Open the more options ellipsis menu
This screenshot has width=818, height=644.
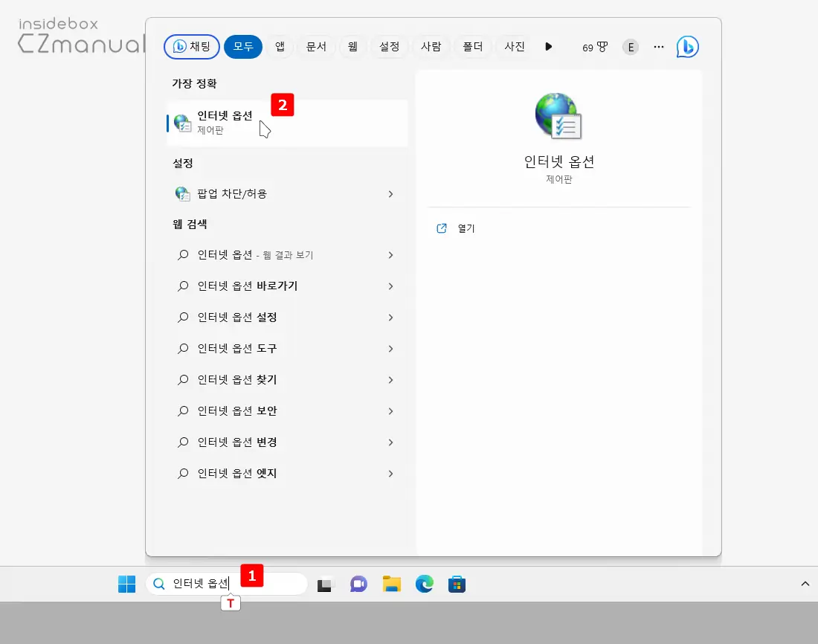659,46
